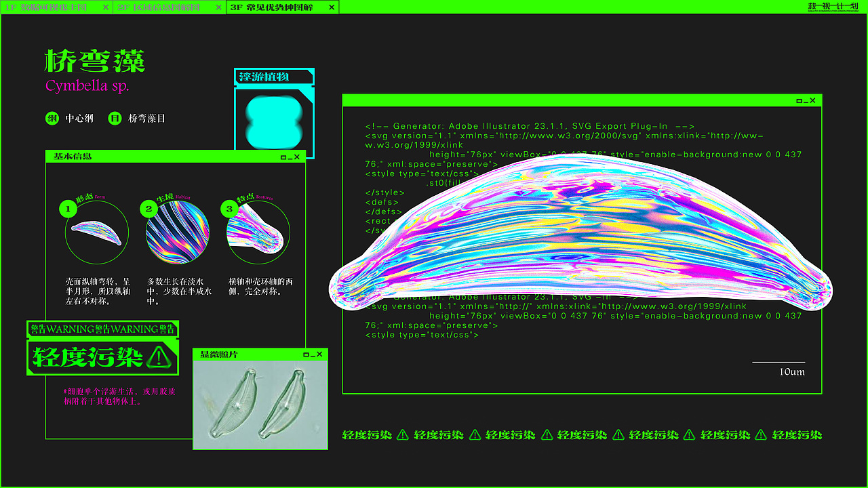
Task: Click the program logo in the top-right corner
Action: point(833,7)
